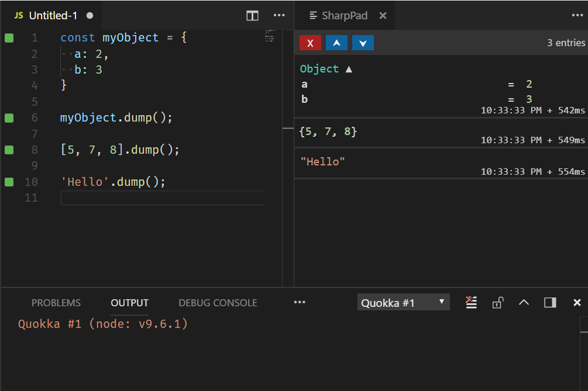The image size is (588, 391).
Task: Clear the Quokka output panel
Action: [471, 302]
